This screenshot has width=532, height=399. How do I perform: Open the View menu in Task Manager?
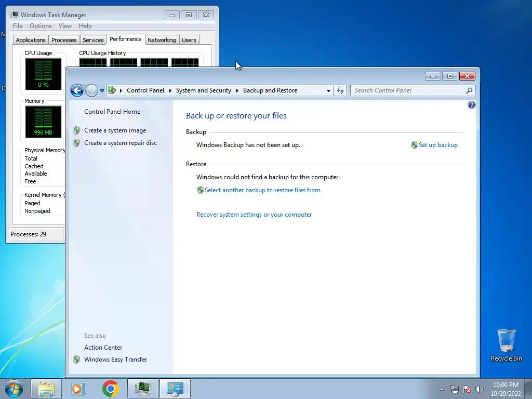point(65,26)
